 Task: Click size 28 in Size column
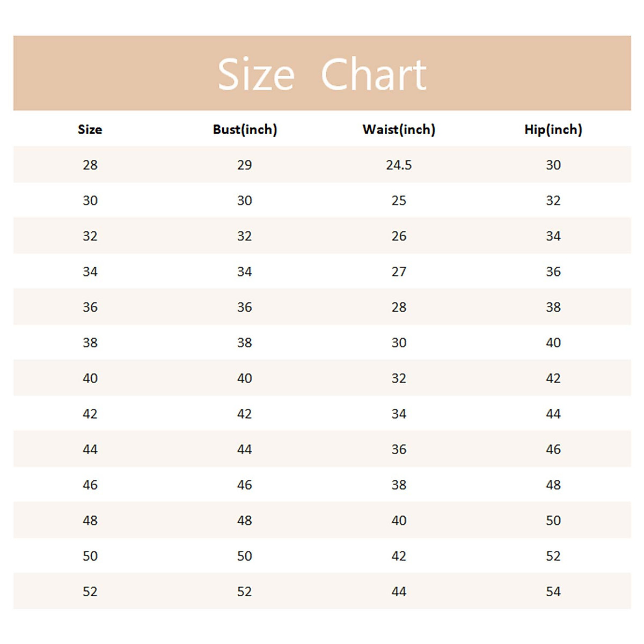tap(90, 165)
